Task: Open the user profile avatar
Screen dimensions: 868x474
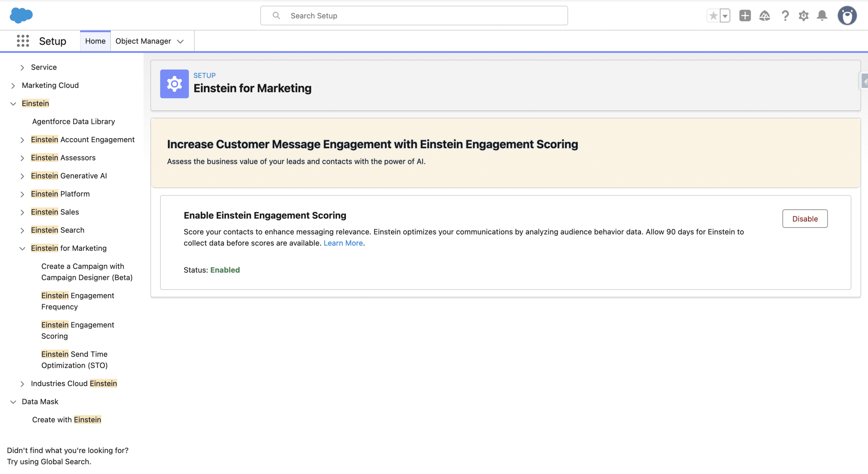Action: pyautogui.click(x=847, y=16)
